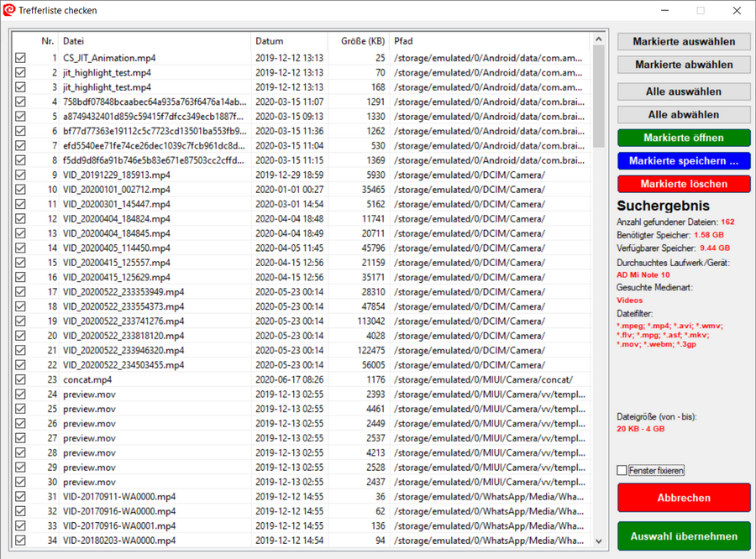The width and height of the screenshot is (756, 559).
Task: Select row 8 file starting f5dd9d8f6a91
Action: click(x=154, y=160)
